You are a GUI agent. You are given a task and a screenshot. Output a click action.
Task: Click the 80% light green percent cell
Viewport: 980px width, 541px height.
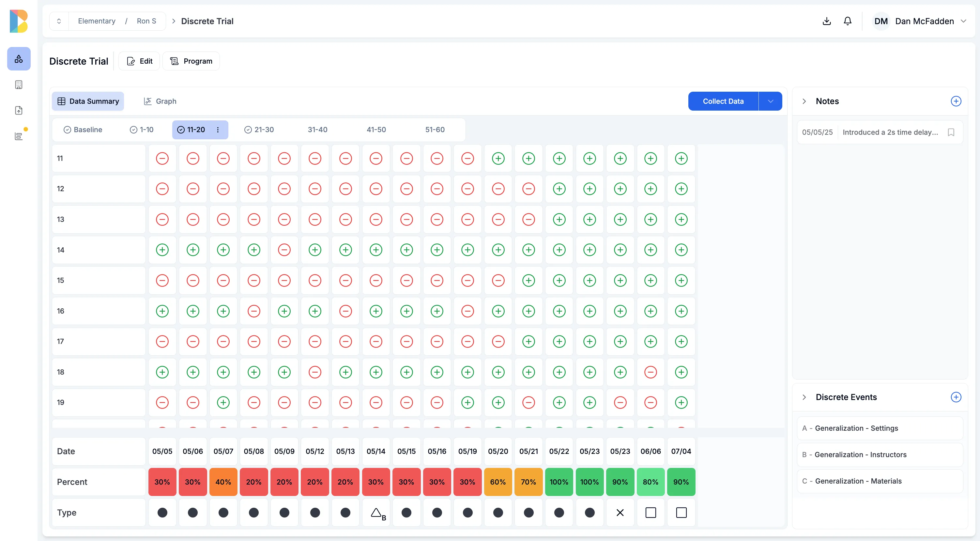coord(651,482)
